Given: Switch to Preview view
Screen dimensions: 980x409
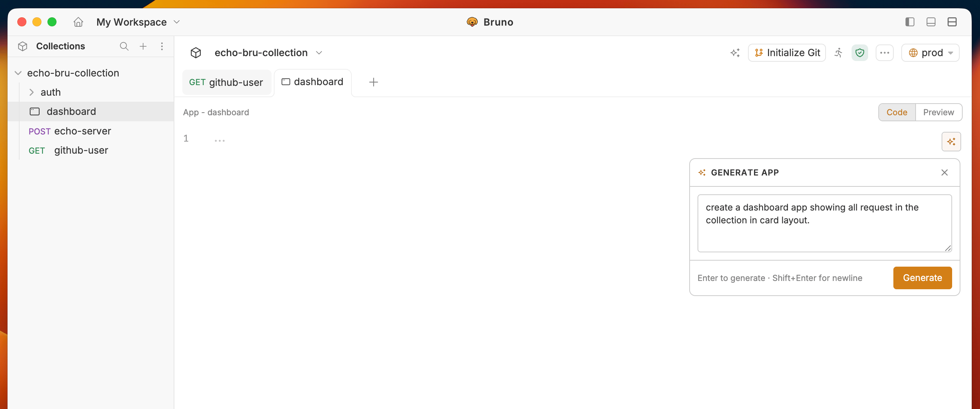Looking at the screenshot, I should pyautogui.click(x=939, y=112).
